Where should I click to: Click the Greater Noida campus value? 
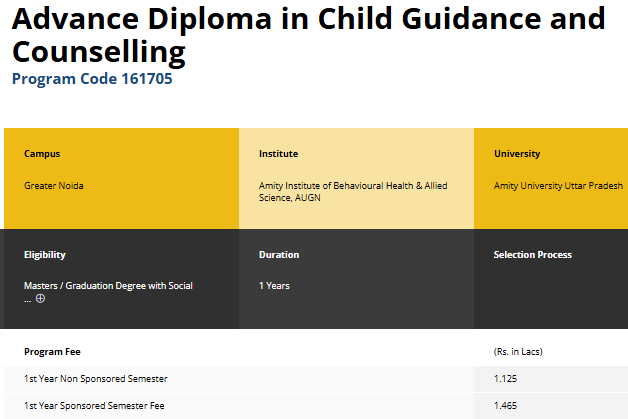click(x=54, y=186)
